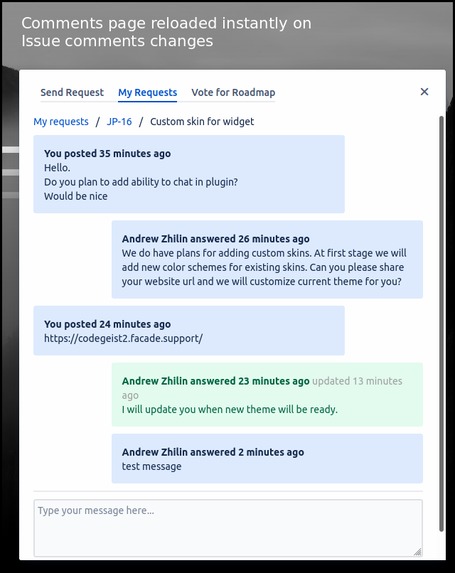455x573 pixels.
Task: Click the Would be nice line
Action: pos(76,196)
